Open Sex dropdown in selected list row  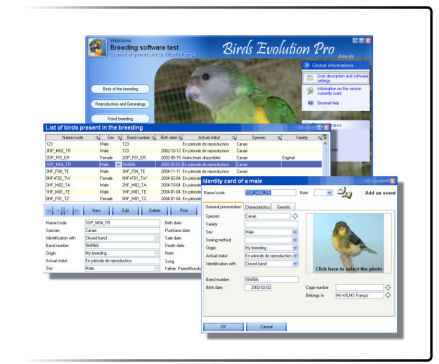tap(118, 164)
